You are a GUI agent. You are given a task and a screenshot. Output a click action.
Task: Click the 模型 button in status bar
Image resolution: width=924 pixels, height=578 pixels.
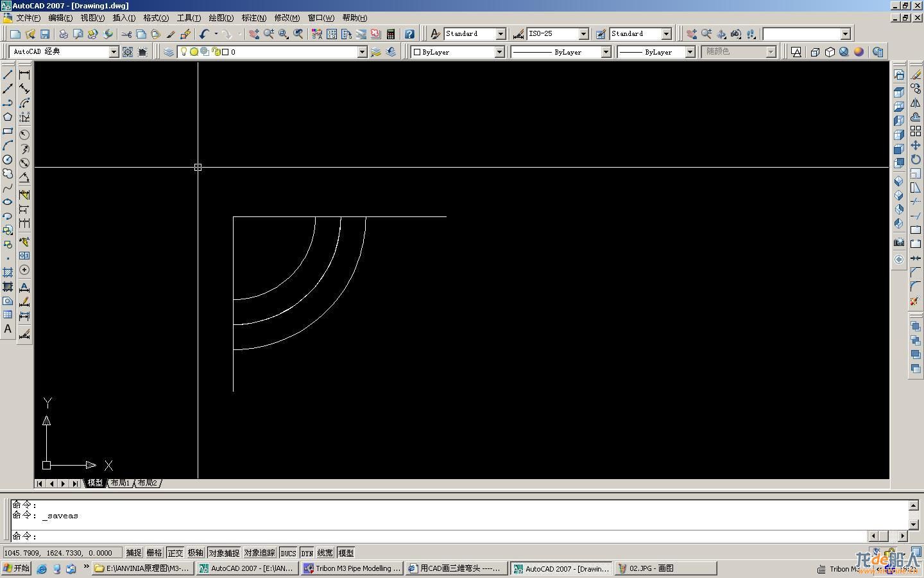coord(345,553)
